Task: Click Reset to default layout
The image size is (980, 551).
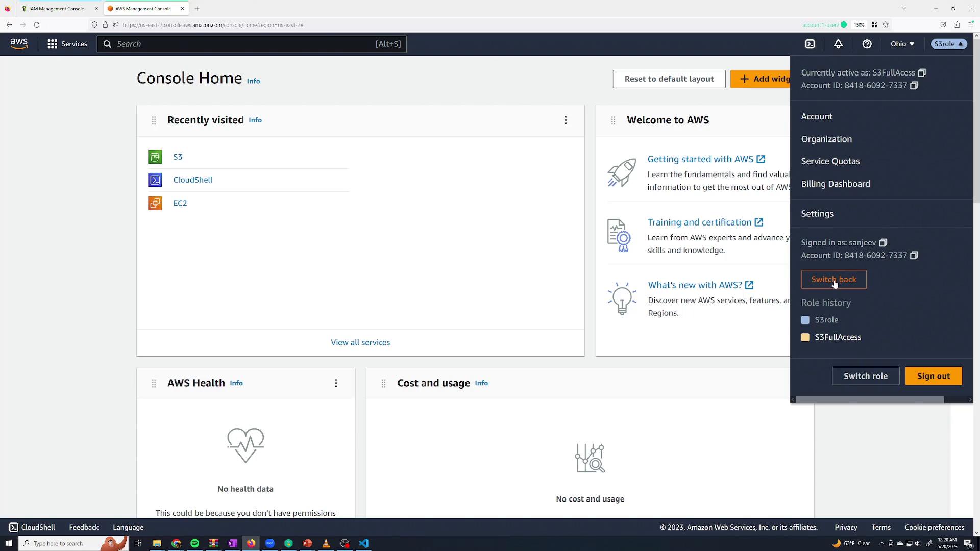Action: (x=669, y=79)
